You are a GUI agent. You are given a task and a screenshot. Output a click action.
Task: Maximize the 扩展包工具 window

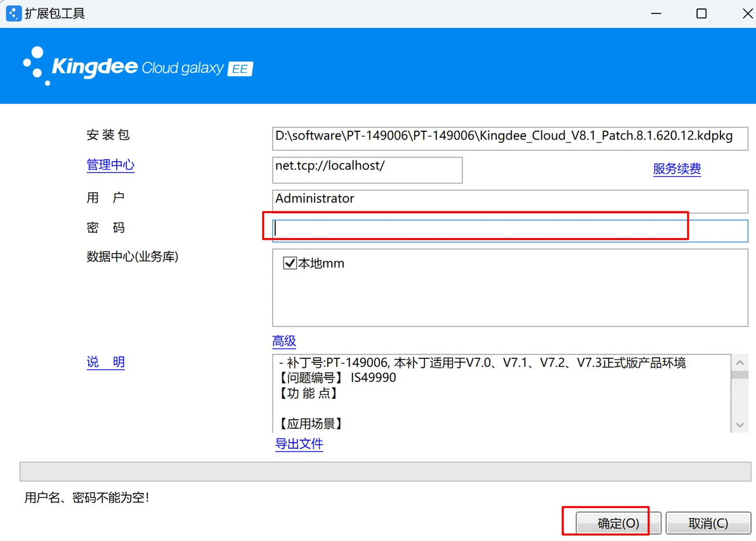(701, 13)
